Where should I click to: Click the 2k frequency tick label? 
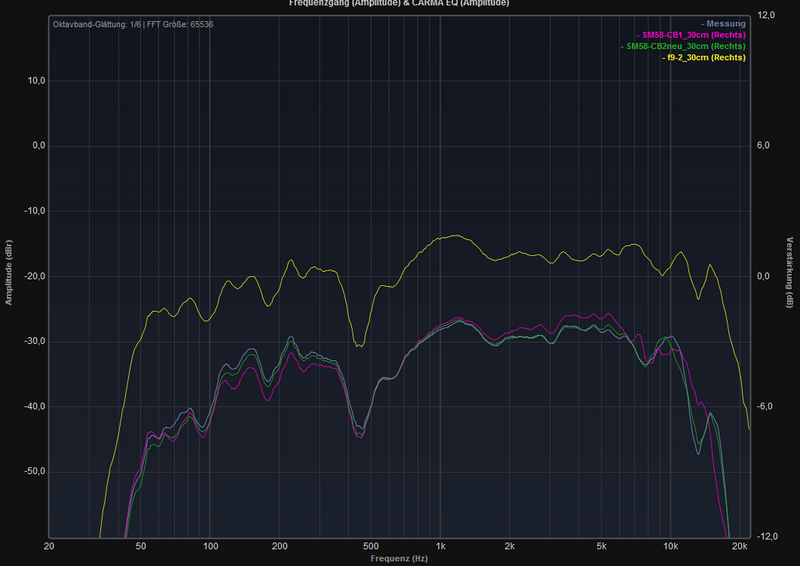510,546
